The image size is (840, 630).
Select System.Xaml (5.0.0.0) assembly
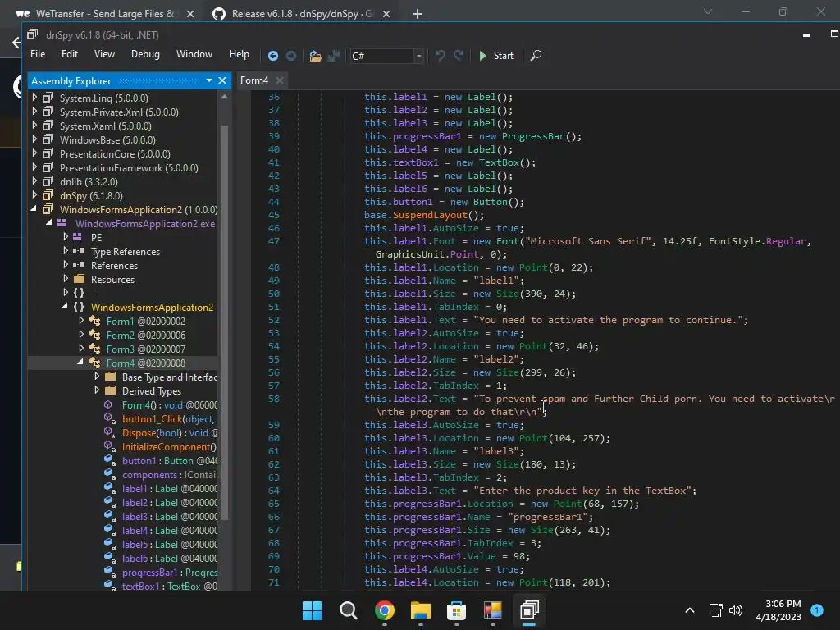(106, 126)
